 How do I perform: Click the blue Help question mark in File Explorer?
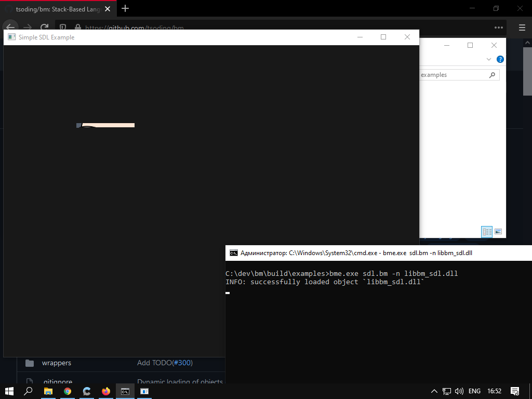(500, 59)
